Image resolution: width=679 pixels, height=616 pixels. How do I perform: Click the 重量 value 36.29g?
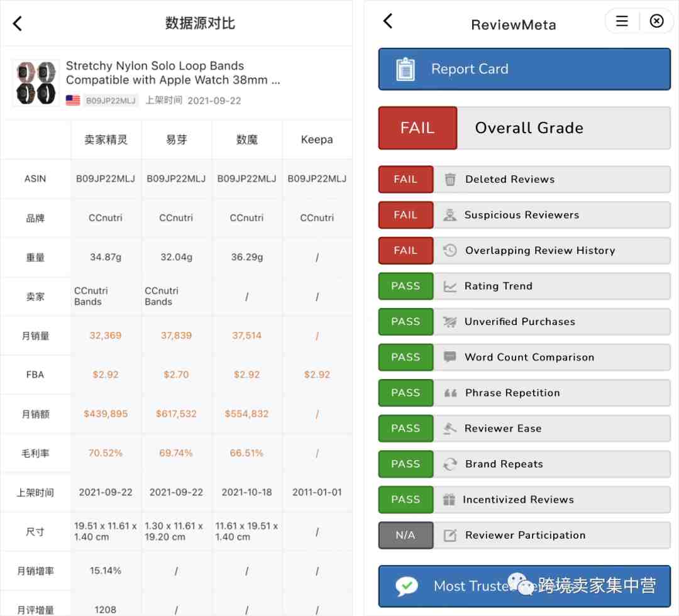[247, 257]
